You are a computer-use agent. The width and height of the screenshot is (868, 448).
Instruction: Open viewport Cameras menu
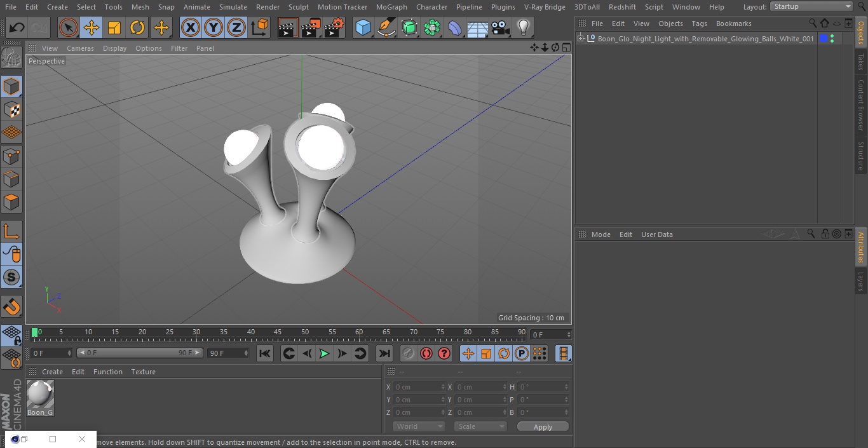click(x=80, y=48)
